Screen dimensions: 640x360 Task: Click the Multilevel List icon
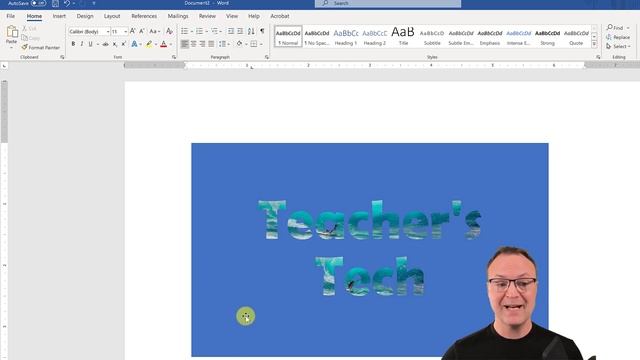[x=214, y=31]
